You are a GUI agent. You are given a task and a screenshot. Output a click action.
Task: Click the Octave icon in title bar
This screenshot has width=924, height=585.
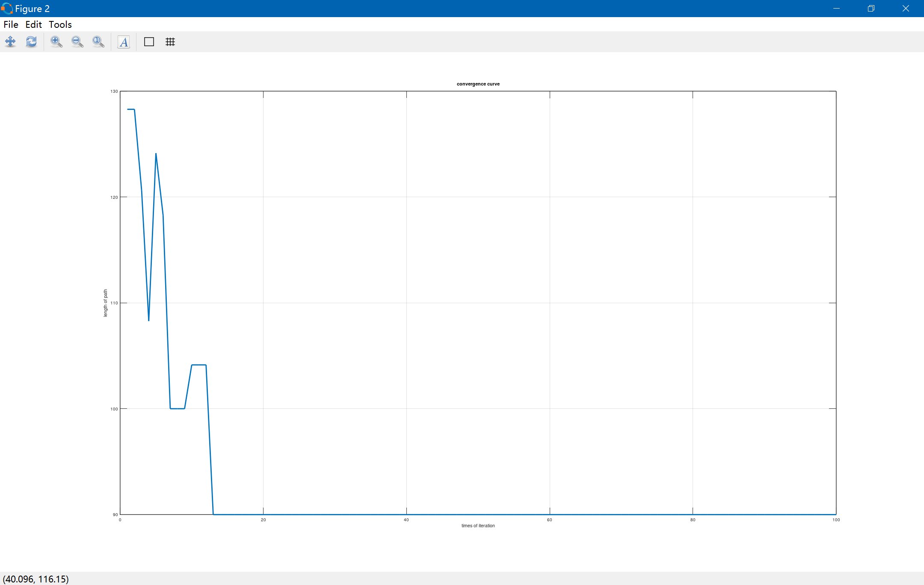point(7,9)
